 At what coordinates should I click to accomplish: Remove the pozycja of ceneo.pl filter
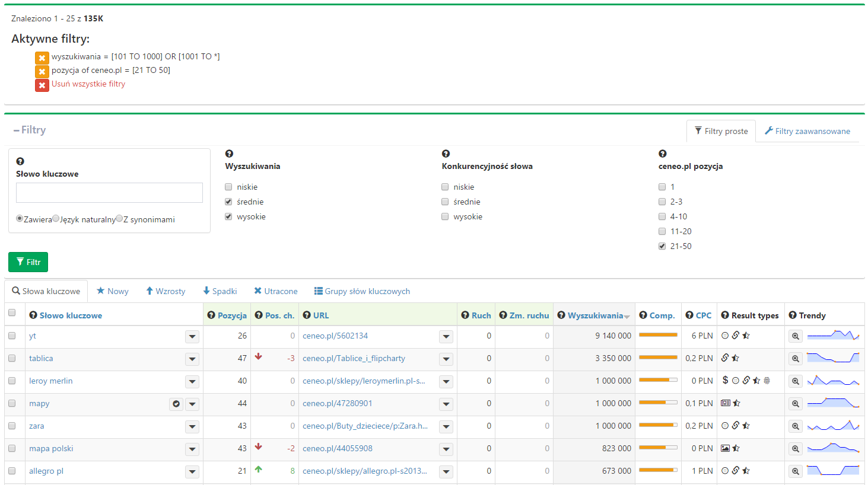click(x=42, y=72)
